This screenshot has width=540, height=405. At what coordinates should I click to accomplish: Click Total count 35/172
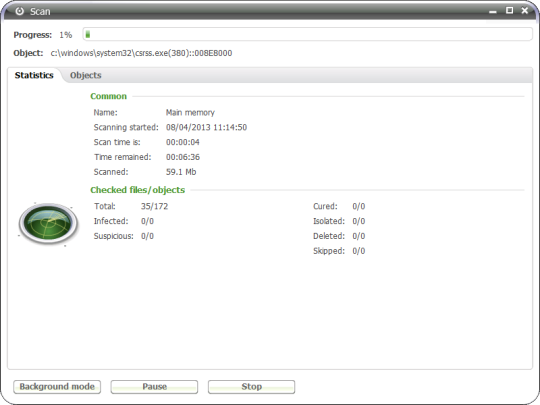154,206
